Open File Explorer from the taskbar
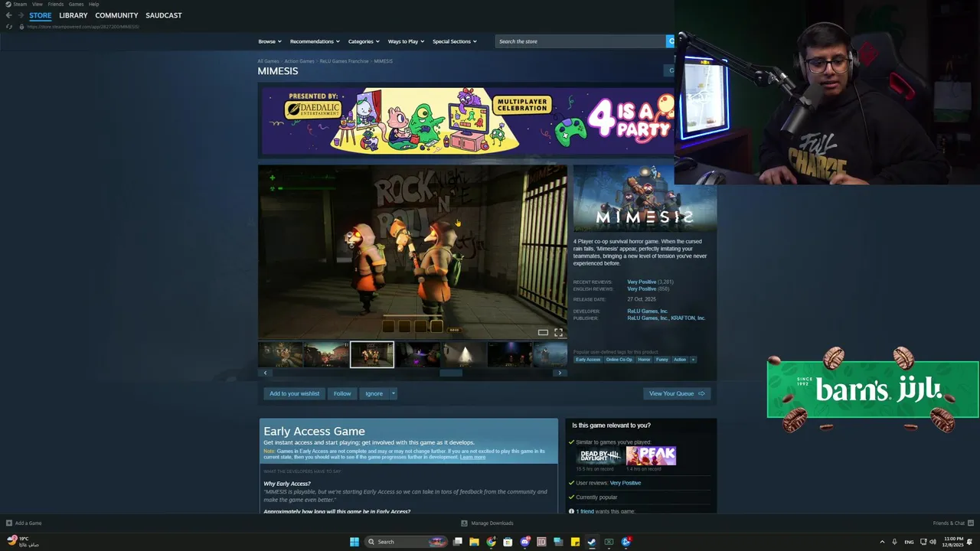 point(474,542)
